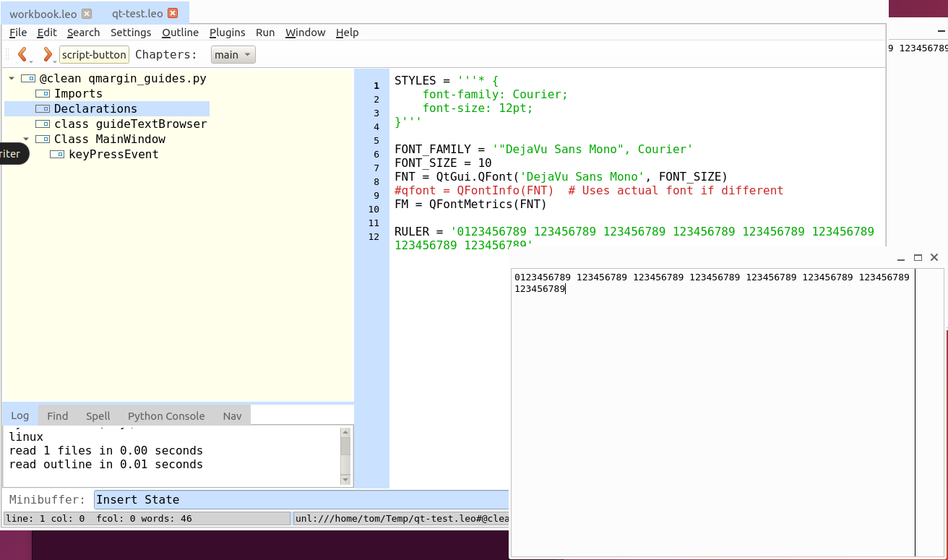Click the node icon beside @clean qmargin_guides.py

(x=27, y=78)
